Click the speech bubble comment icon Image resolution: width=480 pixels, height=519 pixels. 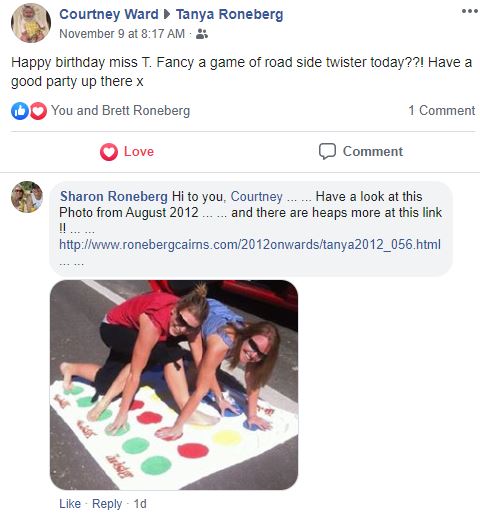[x=327, y=151]
